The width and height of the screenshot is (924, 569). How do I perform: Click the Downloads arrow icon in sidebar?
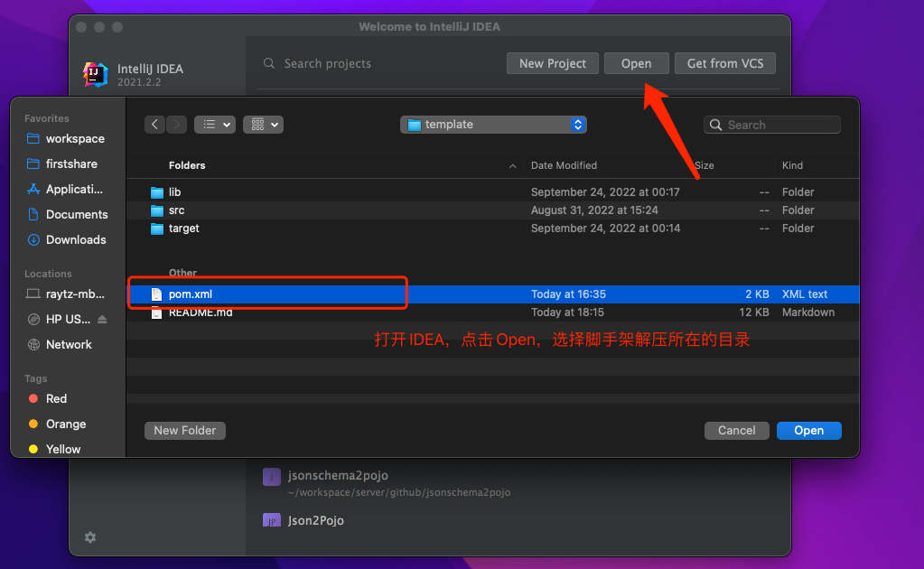coord(33,239)
